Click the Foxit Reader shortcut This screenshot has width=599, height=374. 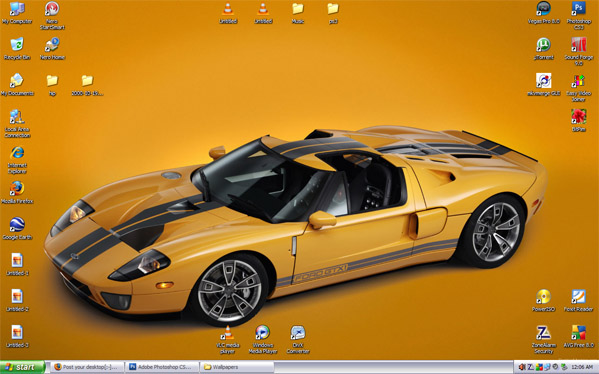coord(579,301)
